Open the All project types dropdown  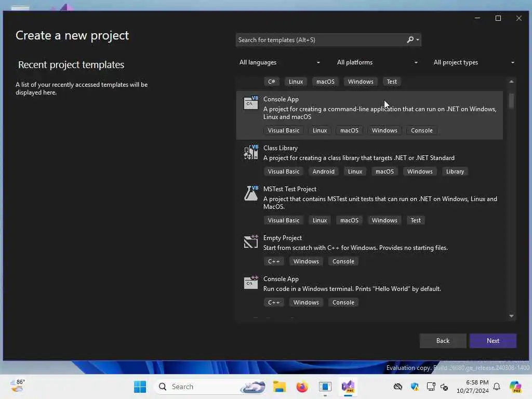point(474,62)
